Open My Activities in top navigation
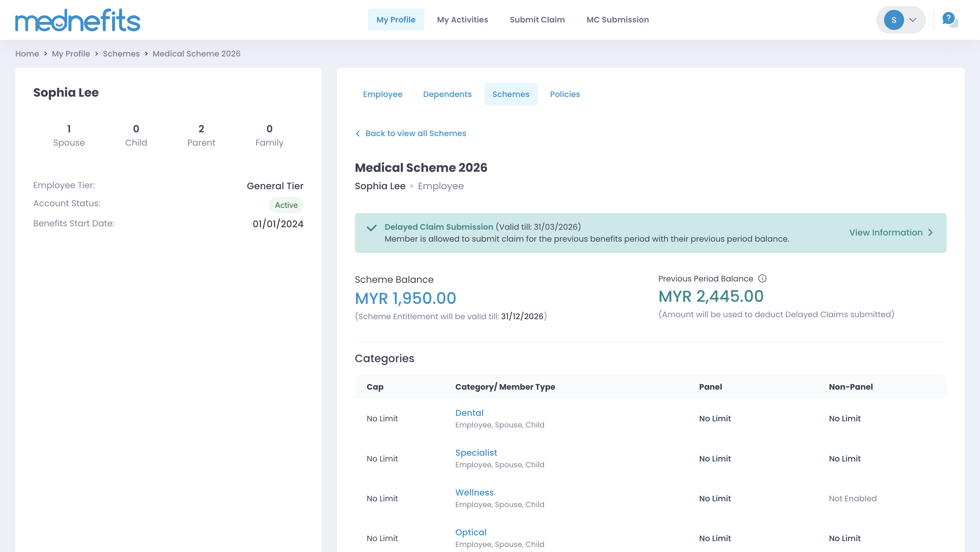 (462, 20)
